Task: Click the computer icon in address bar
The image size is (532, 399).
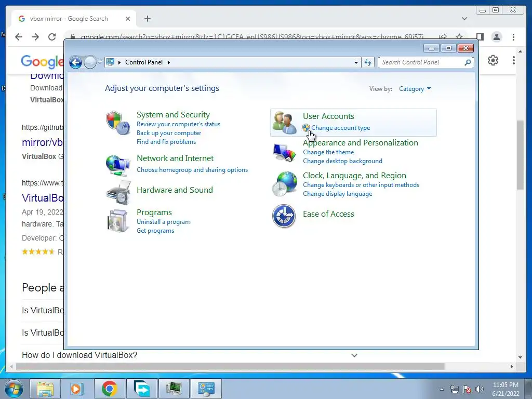Action: click(x=110, y=62)
